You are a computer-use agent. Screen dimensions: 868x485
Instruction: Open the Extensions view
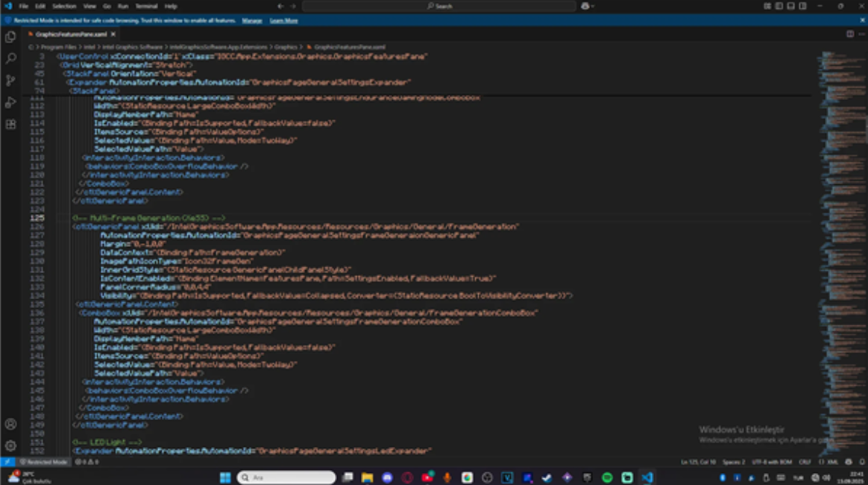tap(10, 125)
